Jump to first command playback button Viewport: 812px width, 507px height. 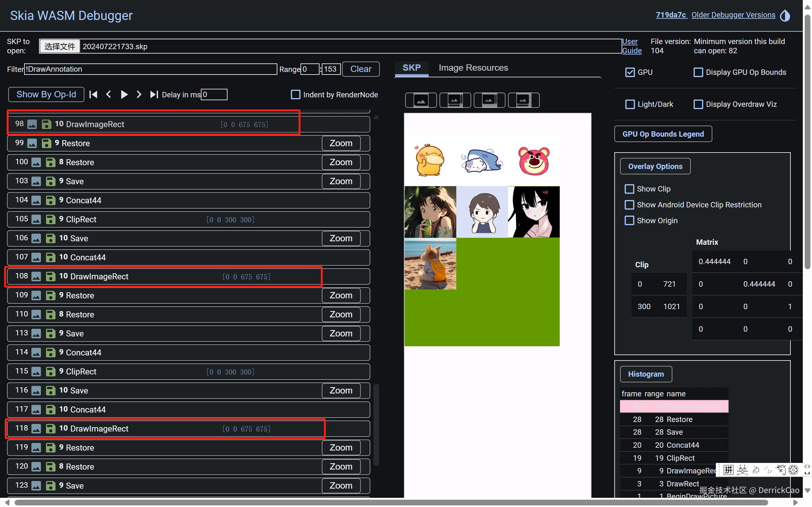(93, 94)
